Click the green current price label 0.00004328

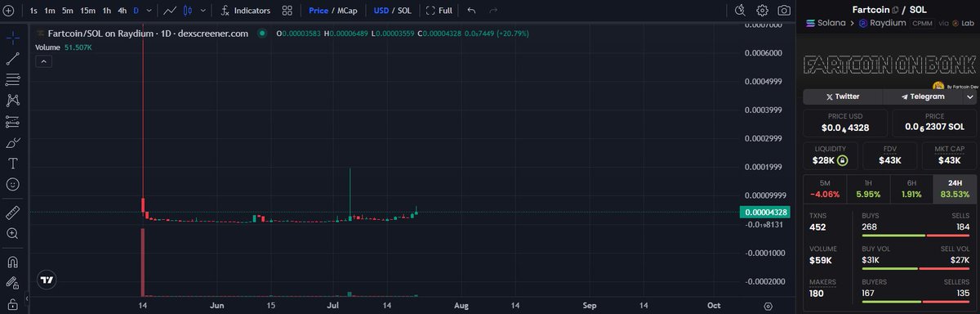coord(765,213)
